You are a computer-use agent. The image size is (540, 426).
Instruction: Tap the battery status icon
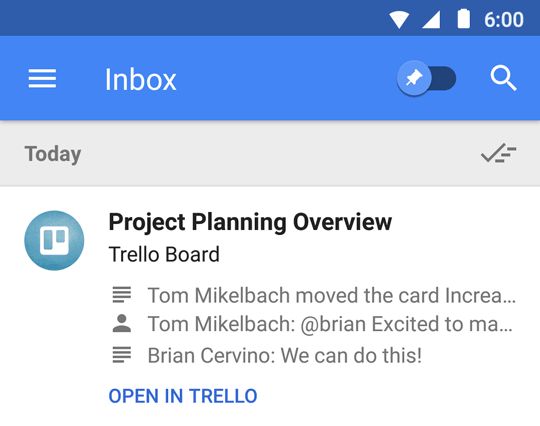click(463, 19)
